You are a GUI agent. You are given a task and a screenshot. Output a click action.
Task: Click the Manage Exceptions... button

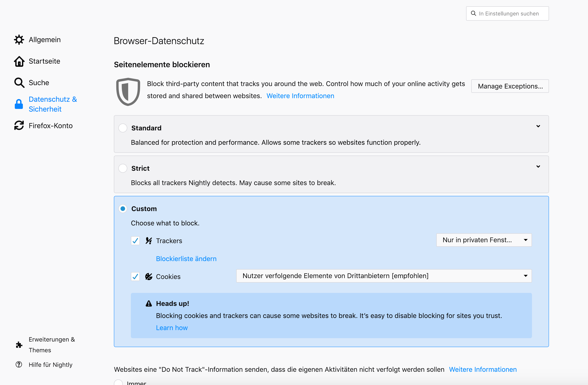click(510, 86)
